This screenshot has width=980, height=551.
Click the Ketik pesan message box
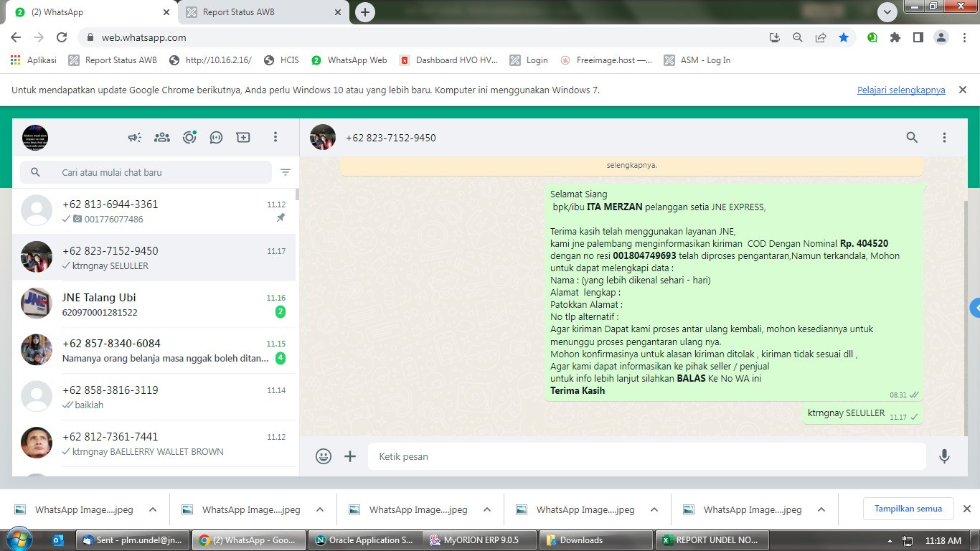[647, 456]
